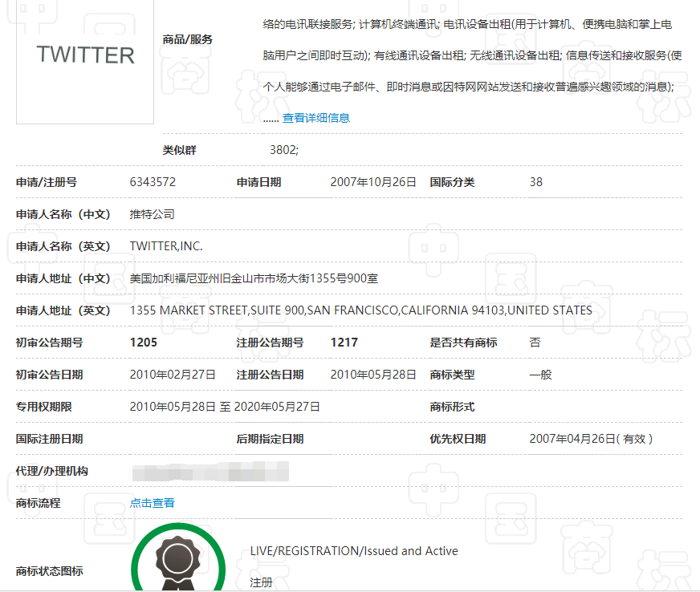Click the similar group code 3802

[284, 150]
